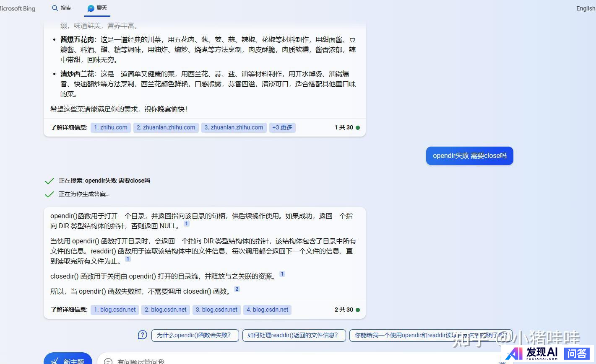Open source 2. blog.csdn.net
The width and height of the screenshot is (596, 364).
coord(166,310)
